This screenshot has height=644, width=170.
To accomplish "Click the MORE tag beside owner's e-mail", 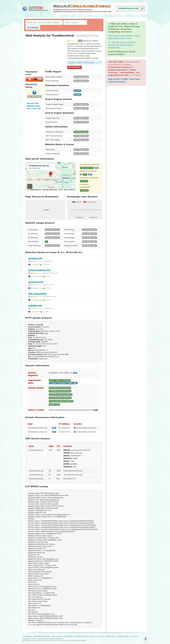I will [x=96, y=410].
